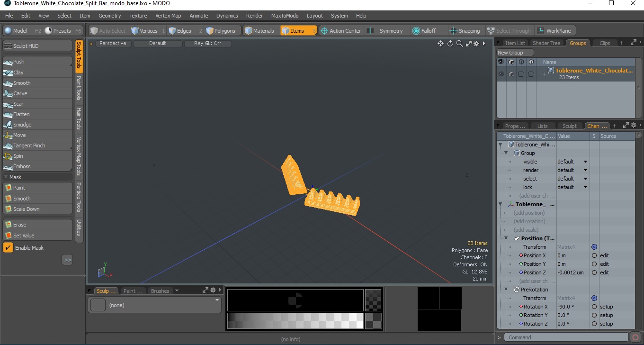Viewport: 644px width, 345px height.
Task: Click the viewport zoom magnifier icon
Action: pyautogui.click(x=459, y=44)
